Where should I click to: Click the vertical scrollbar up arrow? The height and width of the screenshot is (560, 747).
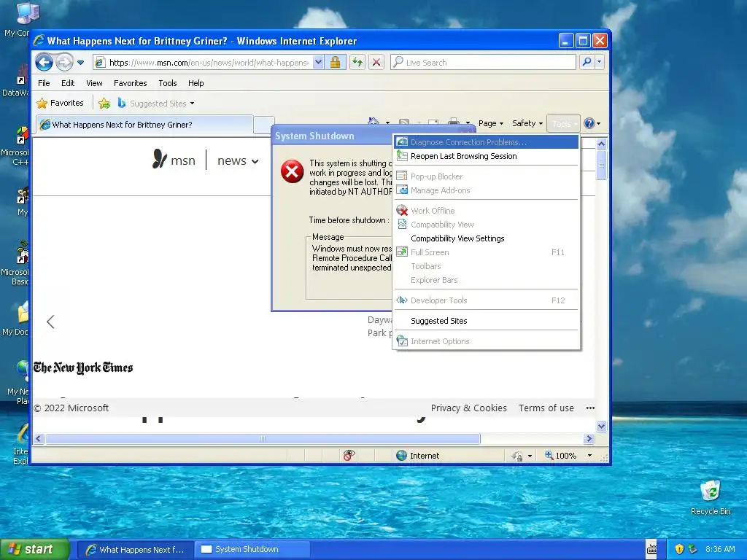pos(601,144)
